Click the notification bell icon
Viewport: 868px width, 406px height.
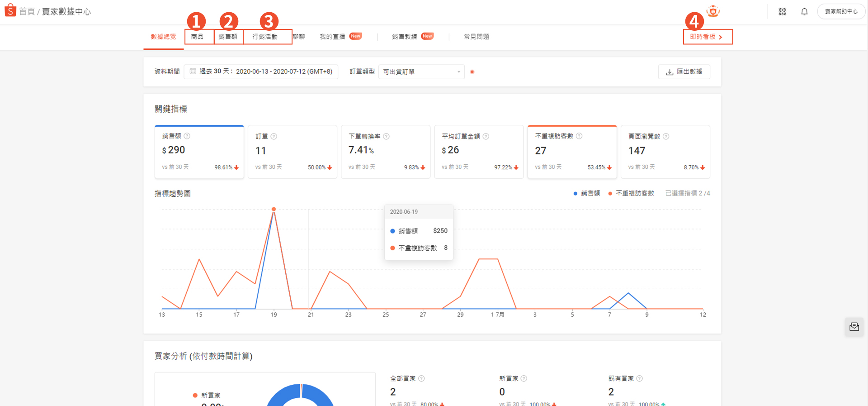tap(804, 12)
